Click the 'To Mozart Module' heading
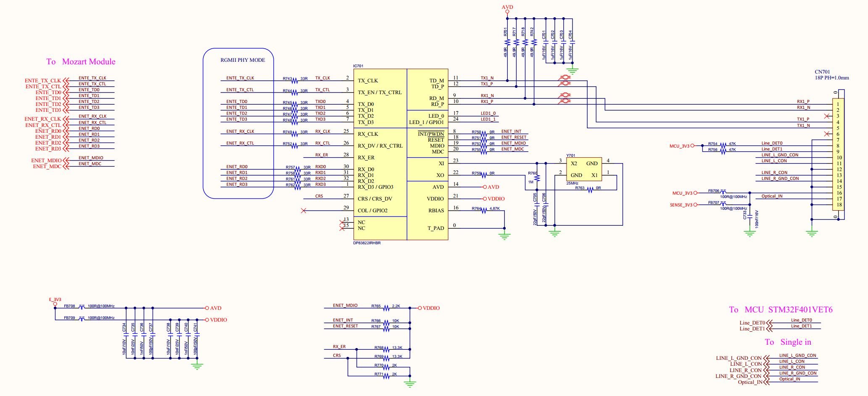The image size is (868, 396). [x=81, y=61]
